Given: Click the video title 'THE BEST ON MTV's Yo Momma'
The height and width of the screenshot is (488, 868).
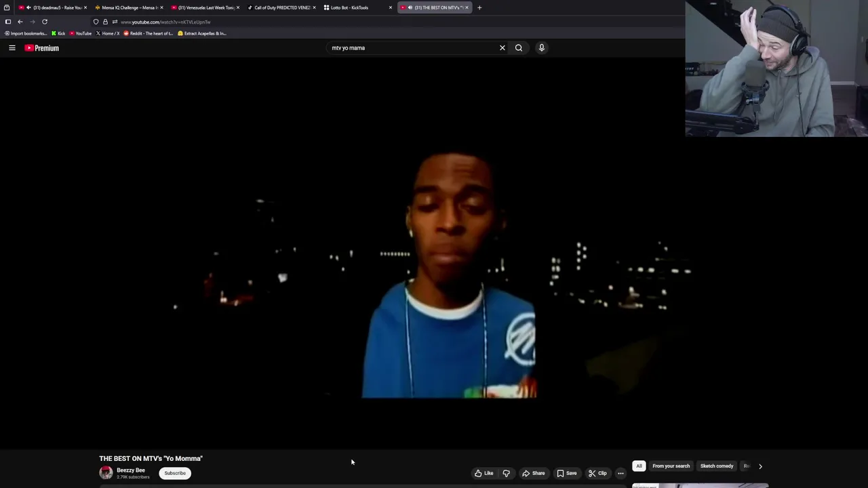Looking at the screenshot, I should click(151, 459).
